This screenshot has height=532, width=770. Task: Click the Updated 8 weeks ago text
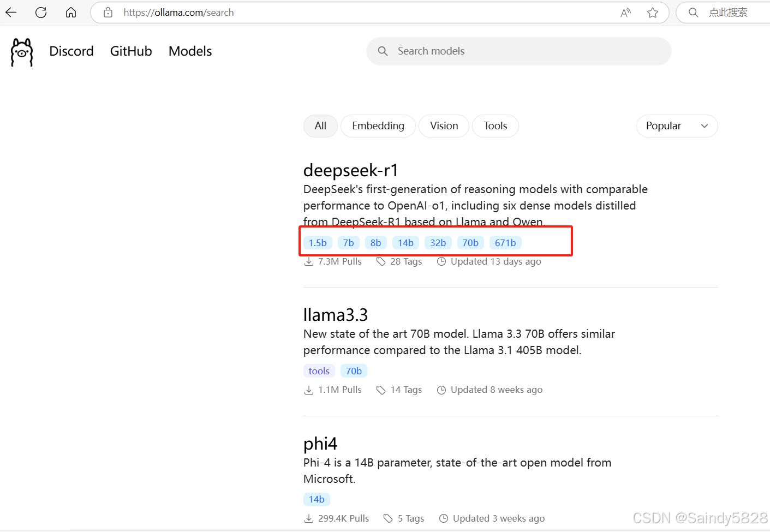coord(497,390)
